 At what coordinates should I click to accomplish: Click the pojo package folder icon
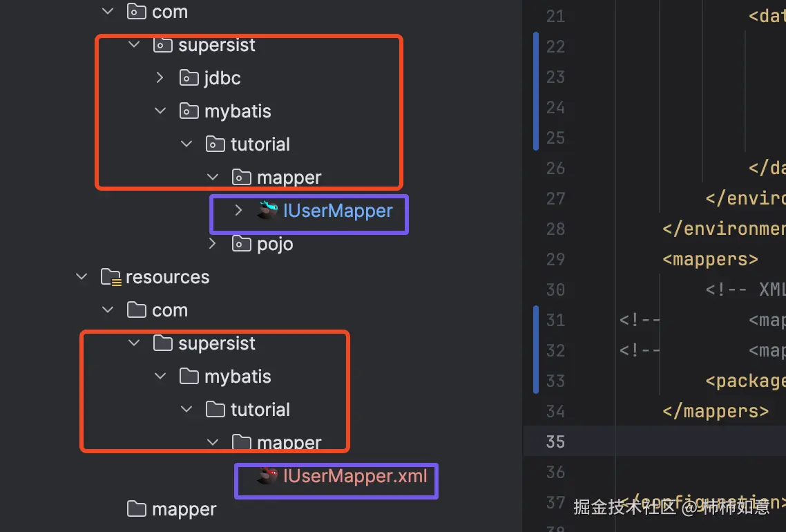241,243
